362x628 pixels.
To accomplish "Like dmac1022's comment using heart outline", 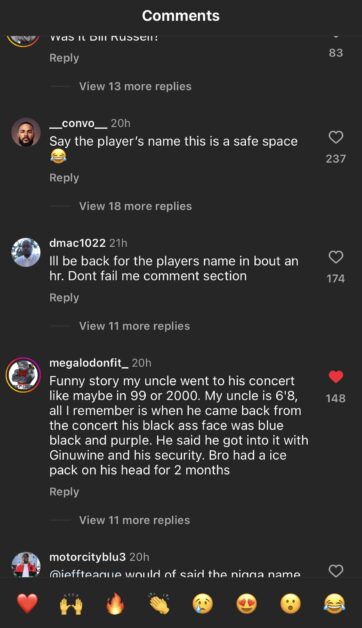I will click(x=336, y=257).
